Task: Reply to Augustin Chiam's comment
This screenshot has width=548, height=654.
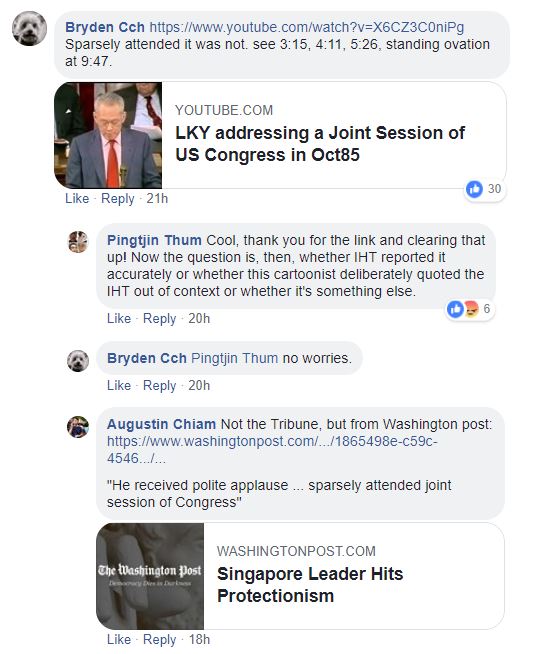Action: [159, 639]
